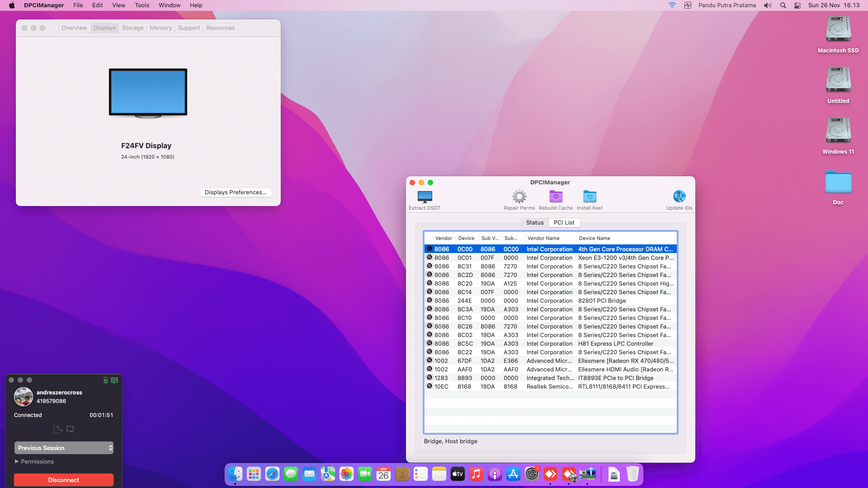Switch to the Status tab
This screenshot has height=488, width=868.
(535, 222)
